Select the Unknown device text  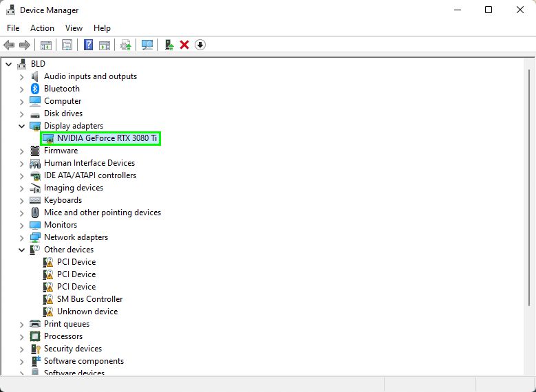[87, 312]
